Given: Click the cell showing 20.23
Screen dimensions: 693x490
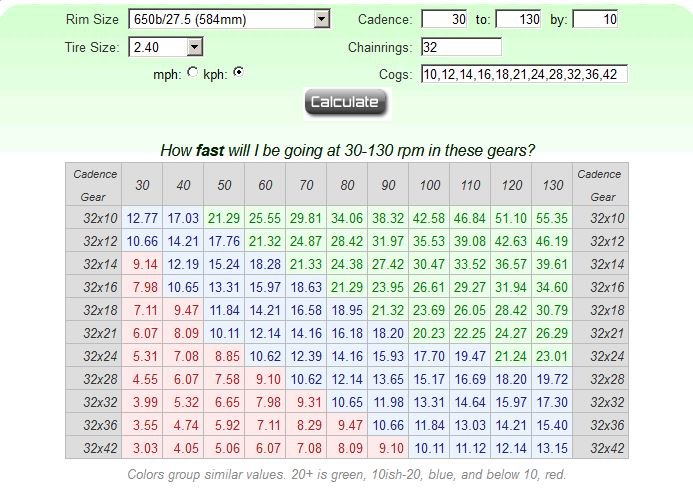Looking at the screenshot, I should (x=429, y=333).
